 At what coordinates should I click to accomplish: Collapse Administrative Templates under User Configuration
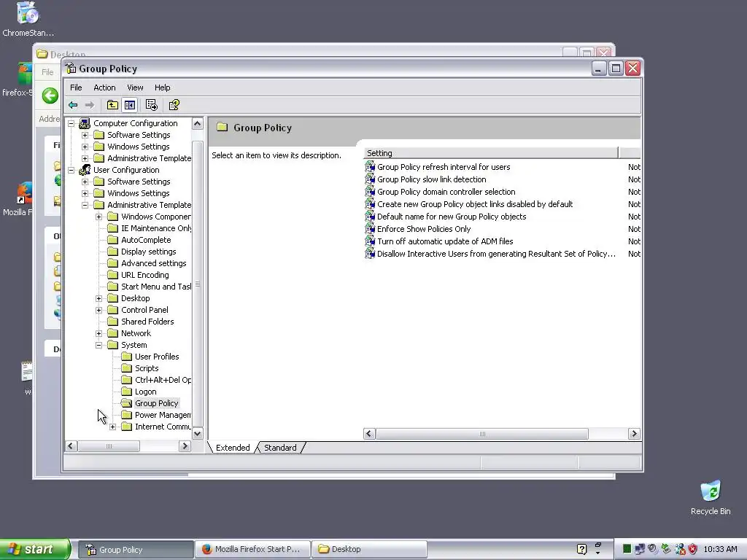[x=85, y=205]
